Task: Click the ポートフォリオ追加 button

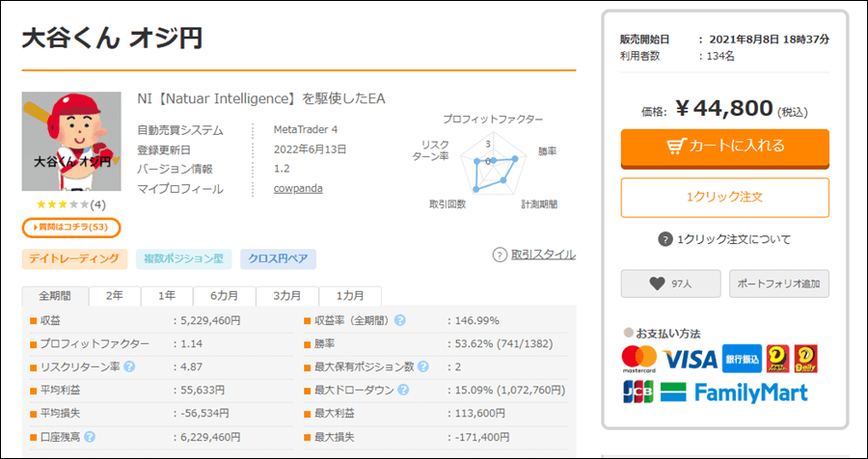Action: pos(778,283)
